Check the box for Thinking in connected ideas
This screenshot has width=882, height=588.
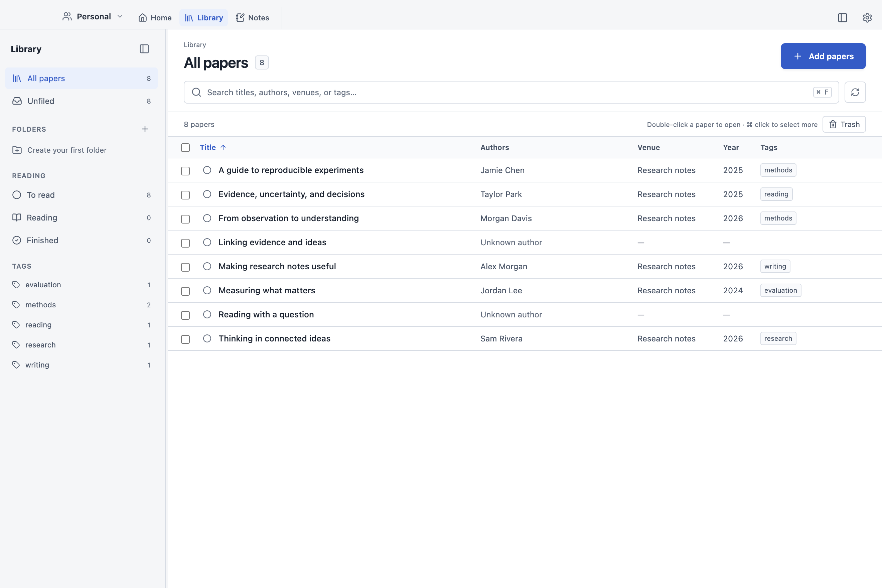point(185,339)
